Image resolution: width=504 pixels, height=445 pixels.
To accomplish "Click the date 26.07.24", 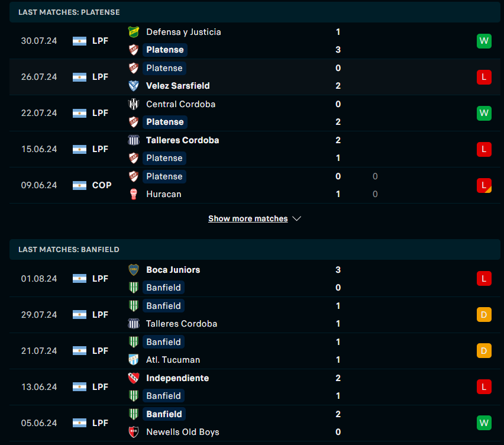I will pos(39,77).
